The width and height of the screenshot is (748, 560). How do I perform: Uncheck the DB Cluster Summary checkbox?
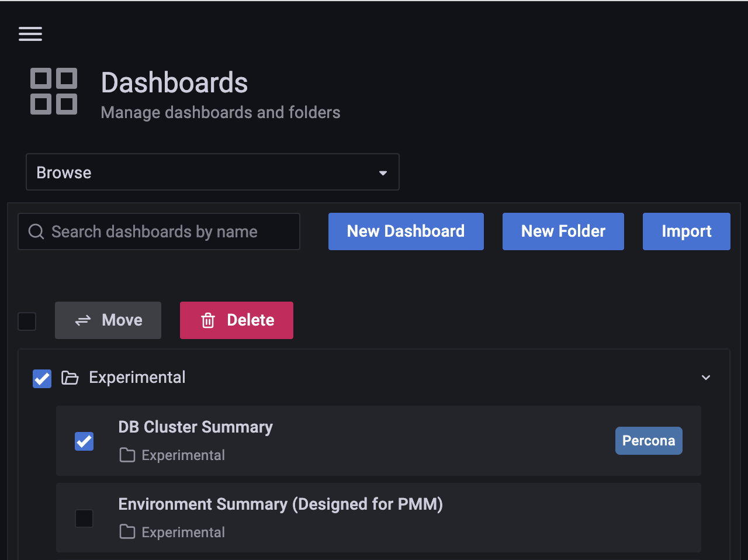click(x=84, y=441)
